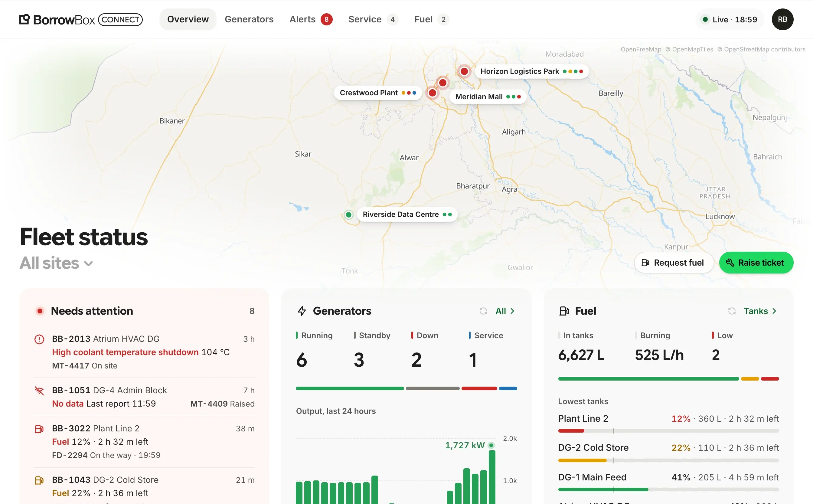Open Tanks link with chevron
The width and height of the screenshot is (813, 504).
[760, 311]
